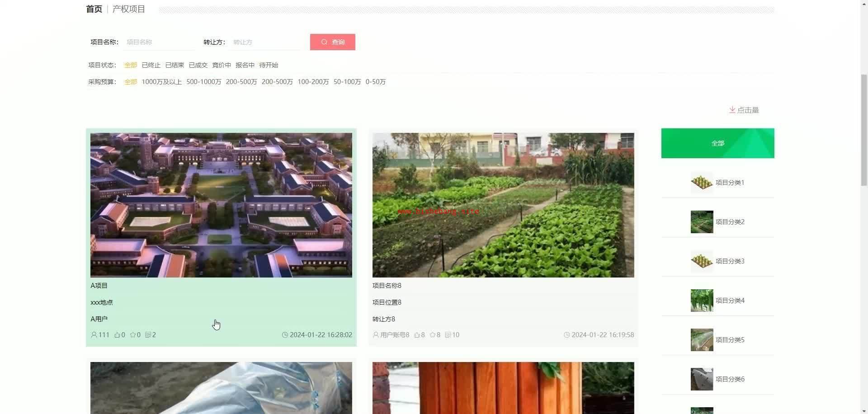
Task: Click the A用户 transferor text
Action: tap(99, 319)
